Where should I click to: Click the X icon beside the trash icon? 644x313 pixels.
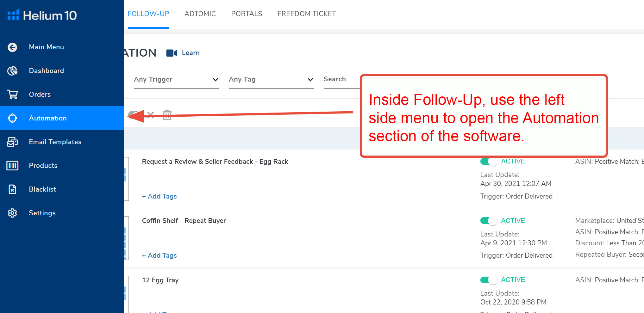tap(151, 115)
